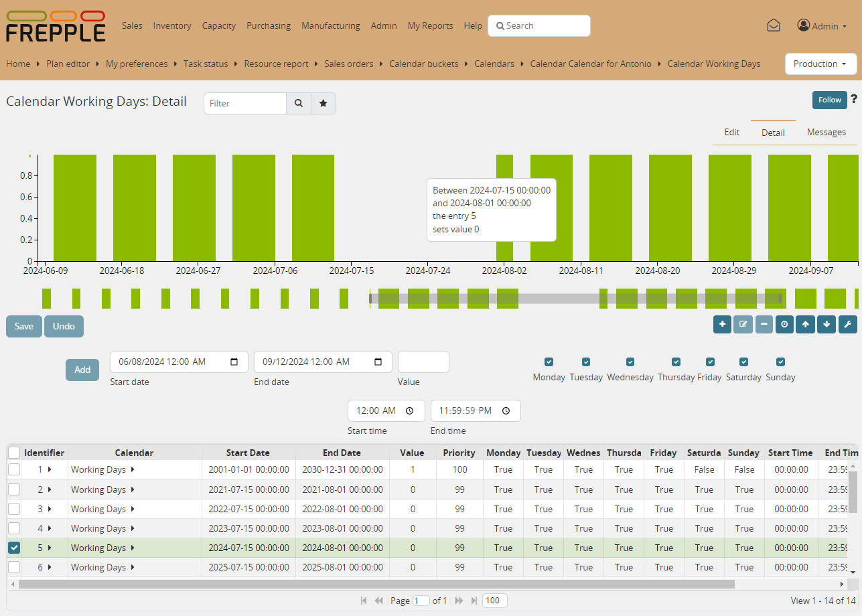The image size is (862, 616).
Task: Click the plus add-record icon
Action: pyautogui.click(x=722, y=324)
